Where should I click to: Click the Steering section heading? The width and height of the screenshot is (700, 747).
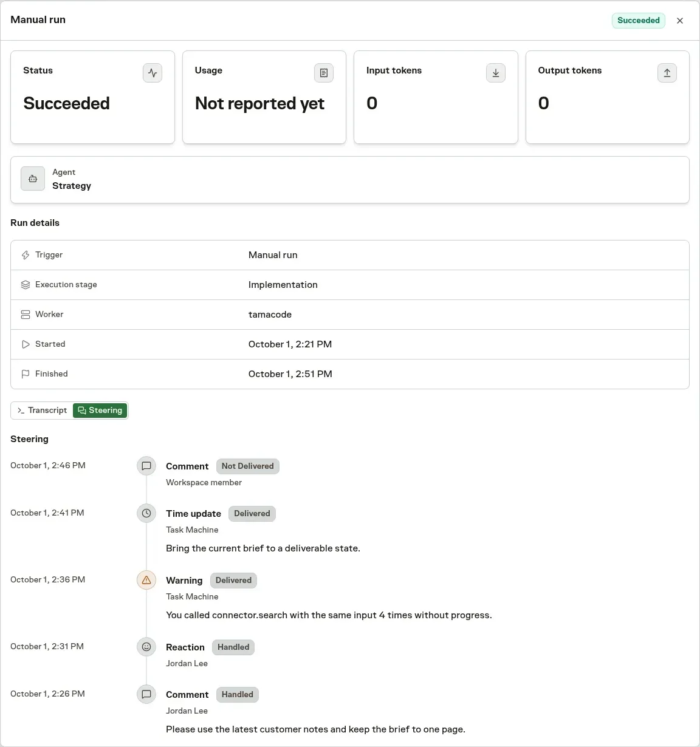[29, 439]
